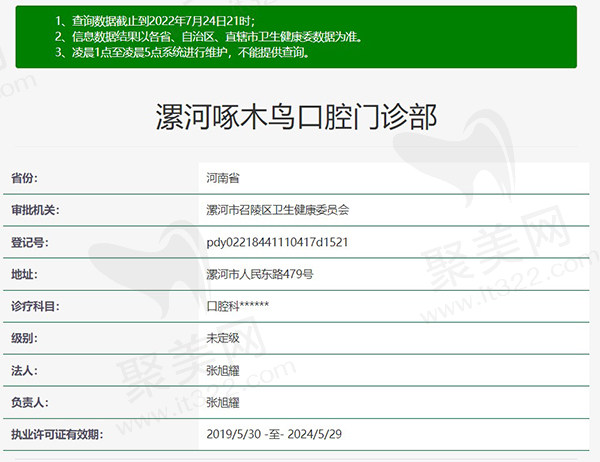The height and width of the screenshot is (462, 600).
Task: Click the 级别 label
Action: click(x=24, y=338)
